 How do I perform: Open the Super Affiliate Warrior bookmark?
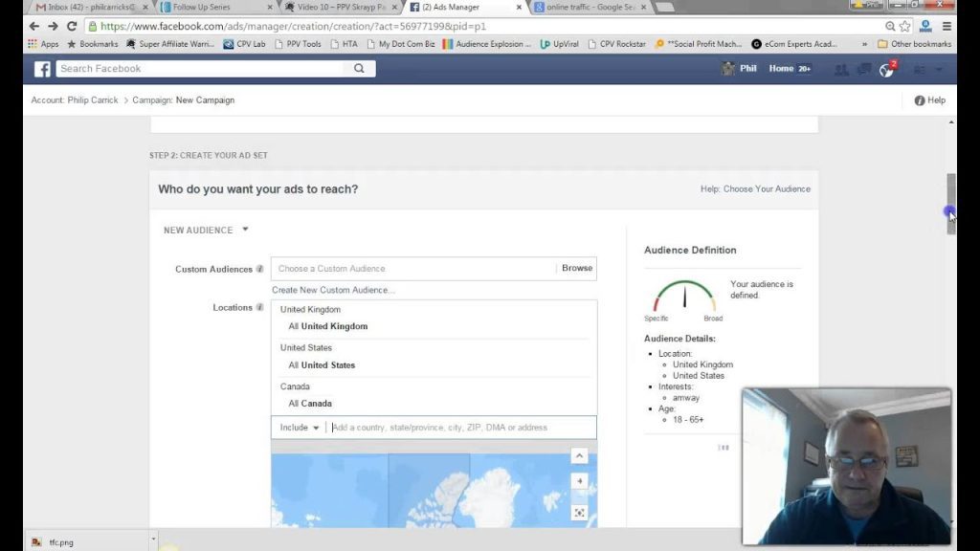(170, 44)
